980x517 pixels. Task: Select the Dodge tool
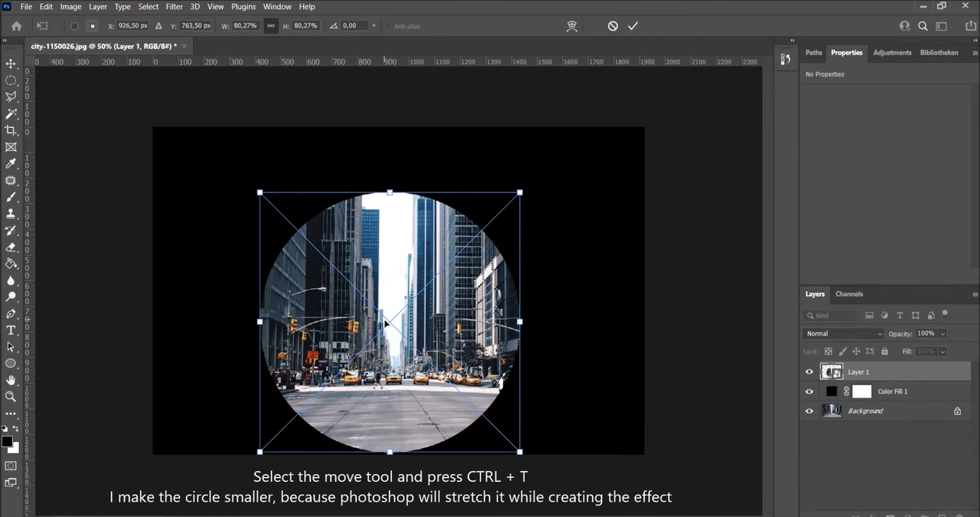tap(11, 297)
